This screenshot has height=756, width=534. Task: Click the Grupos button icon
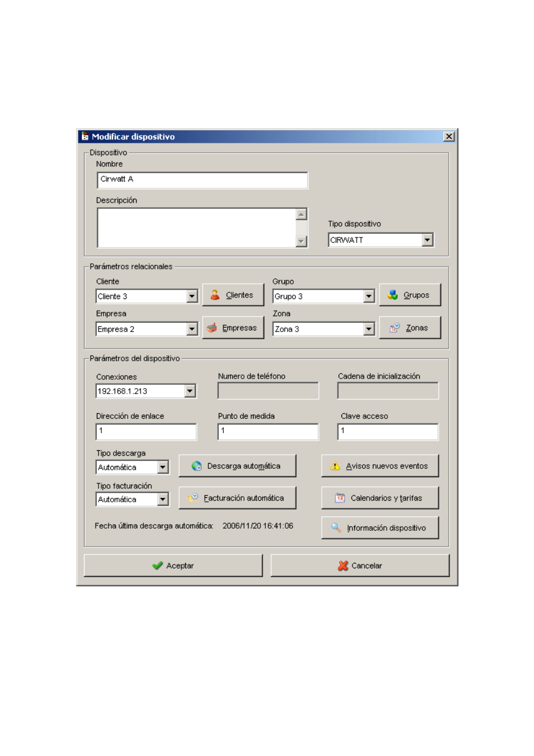[x=393, y=295]
